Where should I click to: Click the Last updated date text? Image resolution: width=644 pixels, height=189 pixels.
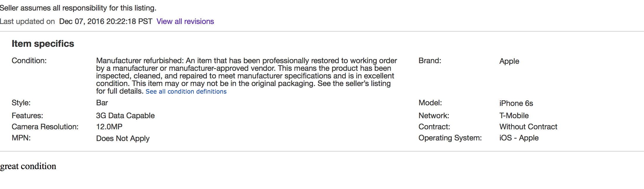tap(105, 22)
